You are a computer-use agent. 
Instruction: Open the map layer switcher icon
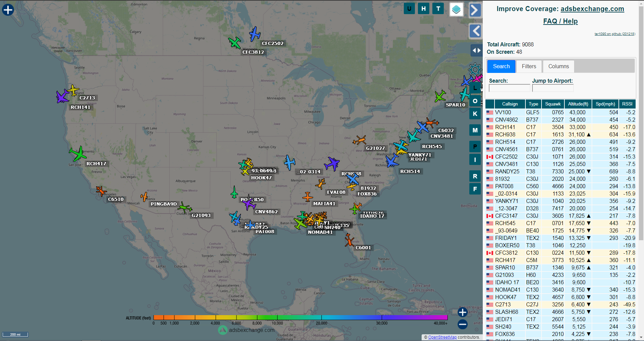point(457,9)
